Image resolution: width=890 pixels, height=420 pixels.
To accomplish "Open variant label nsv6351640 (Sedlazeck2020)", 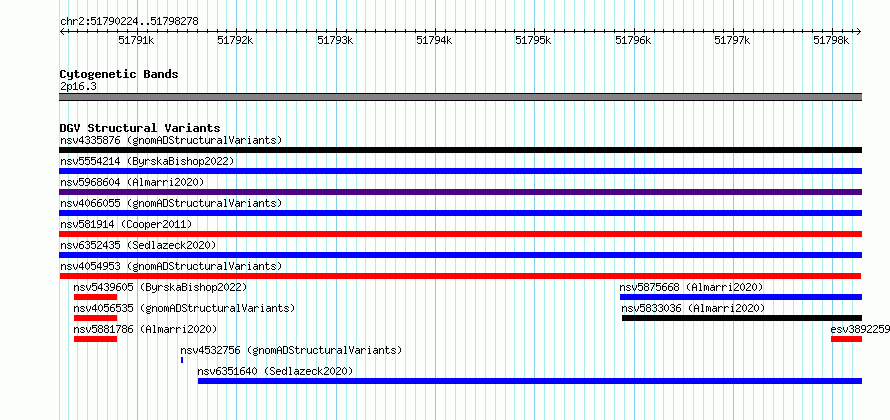I will tap(275, 371).
